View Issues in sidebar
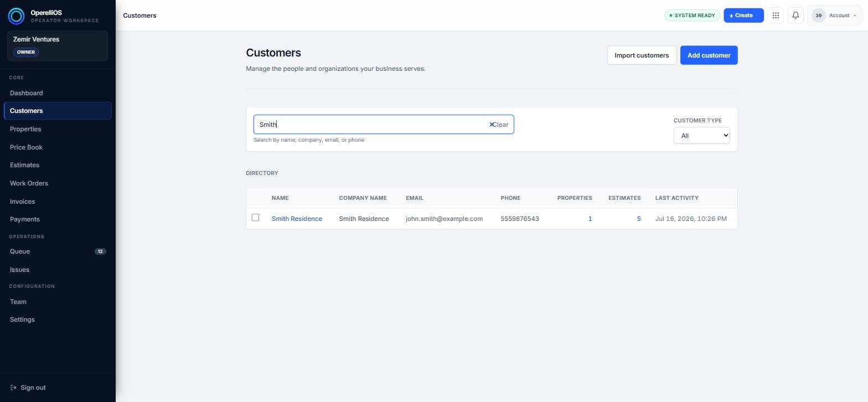Screen dimensions: 868x402 (58, 270)
